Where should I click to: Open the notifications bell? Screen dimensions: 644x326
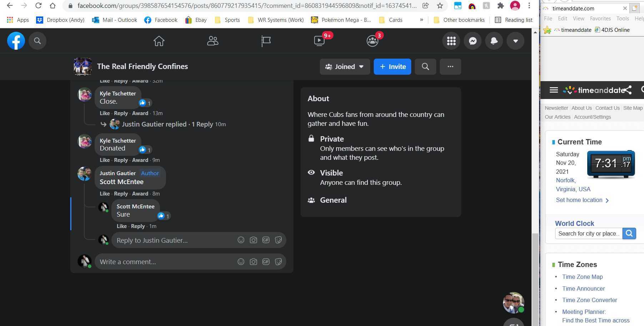click(x=494, y=41)
